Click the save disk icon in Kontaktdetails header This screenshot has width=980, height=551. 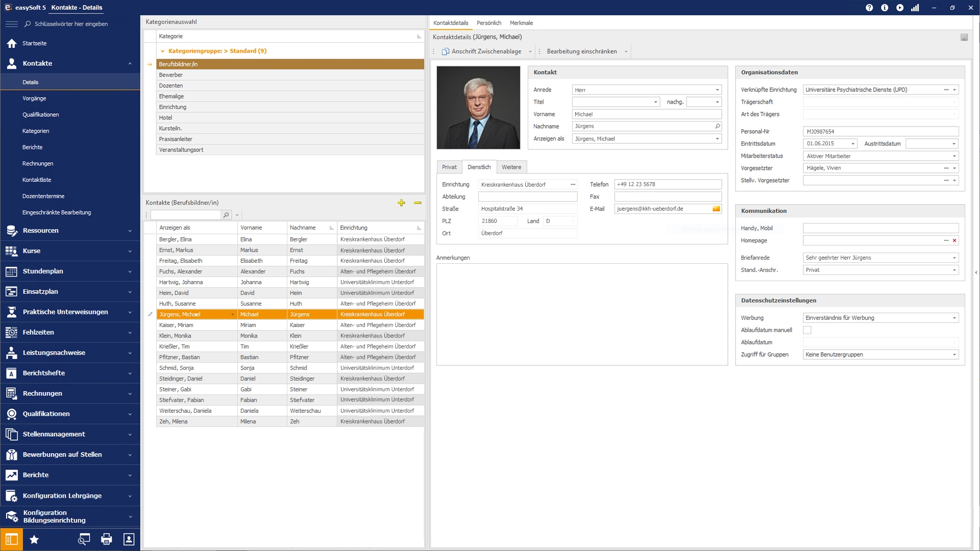coord(964,37)
